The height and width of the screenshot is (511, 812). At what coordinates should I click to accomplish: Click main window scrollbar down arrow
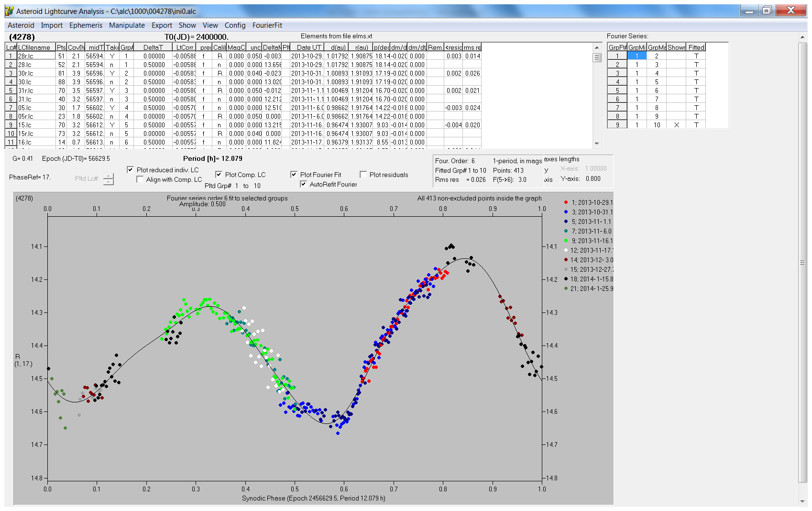tap(802, 501)
